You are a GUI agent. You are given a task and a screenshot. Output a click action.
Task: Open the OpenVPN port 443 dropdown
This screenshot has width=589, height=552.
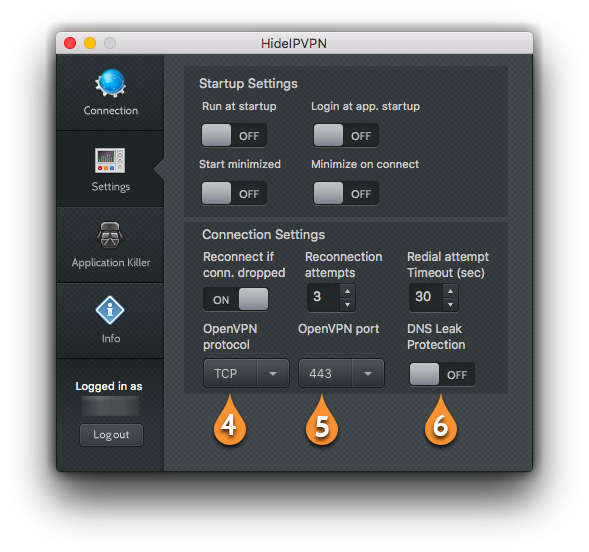(341, 373)
